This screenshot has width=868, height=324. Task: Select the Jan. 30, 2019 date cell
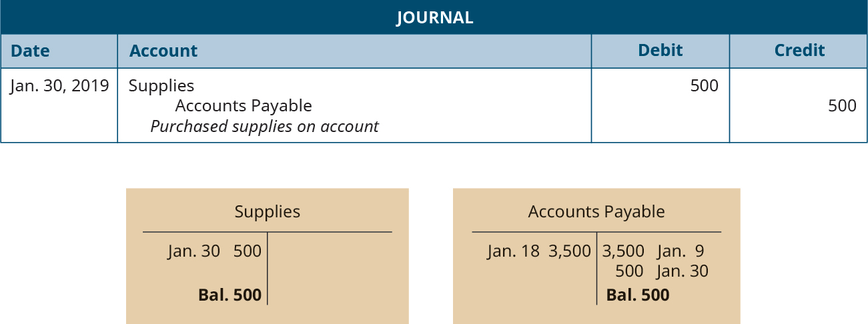[x=59, y=86]
